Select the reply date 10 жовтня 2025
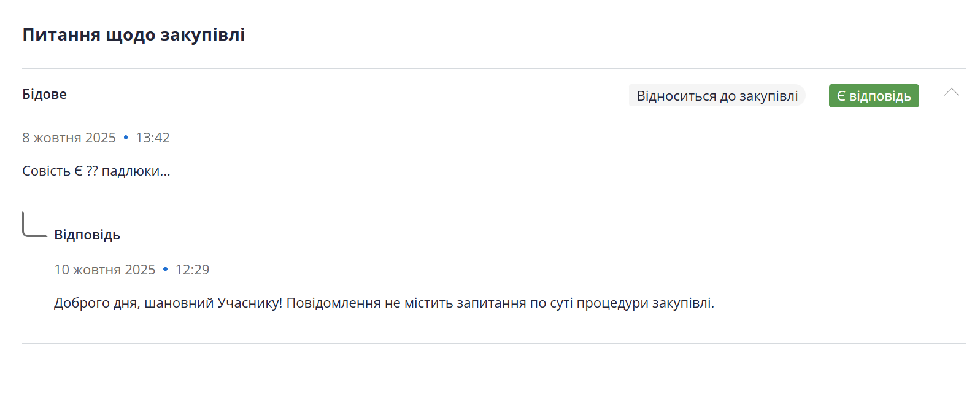980x420 pixels. pyautogui.click(x=104, y=270)
